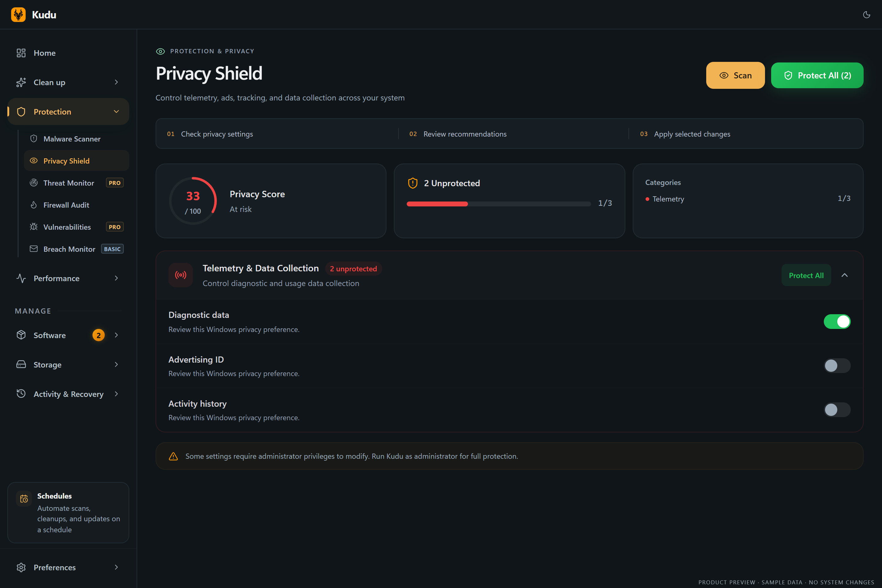The image size is (882, 588).
Task: Click the Breach Monitor envelope icon
Action: click(34, 249)
